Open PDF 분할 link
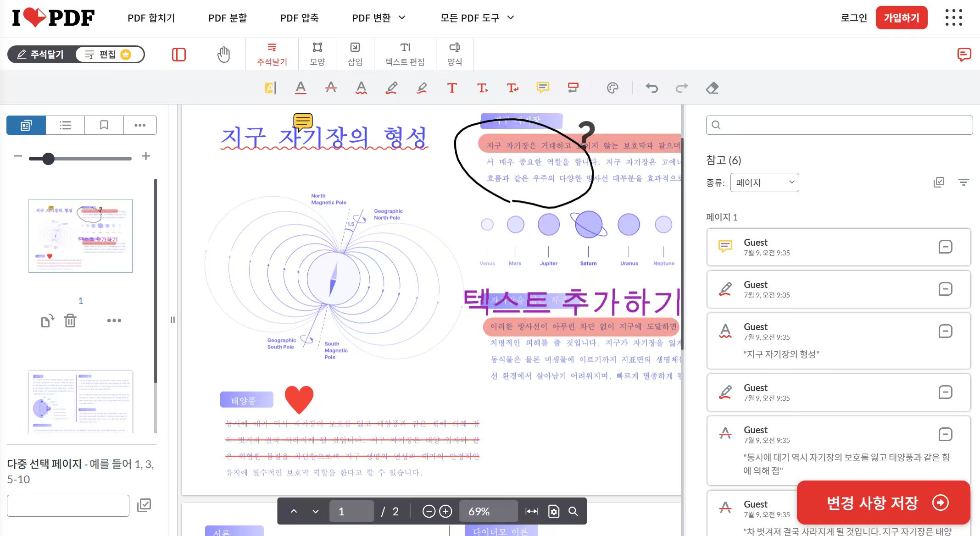 tap(228, 18)
